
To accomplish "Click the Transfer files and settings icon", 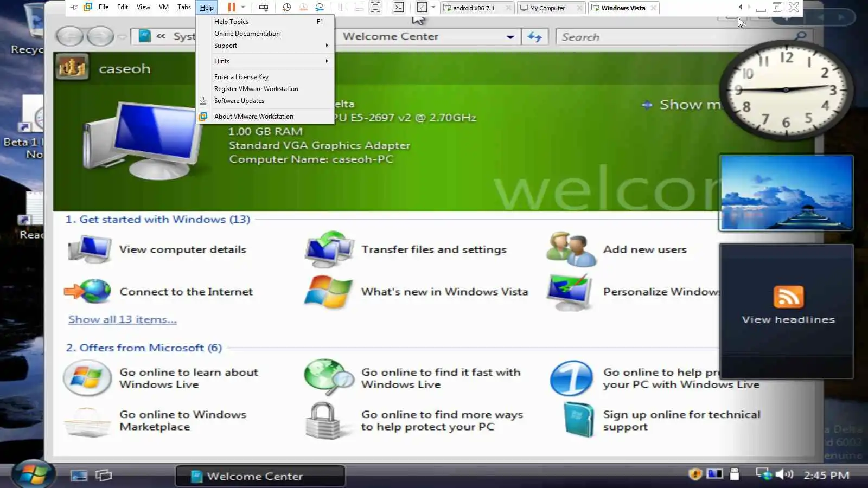I will click(329, 249).
